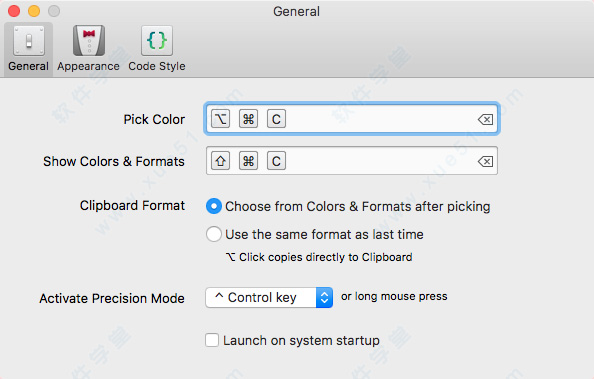This screenshot has width=594, height=379.
Task: Click Shift key symbol in Show Colors field
Action: [220, 161]
